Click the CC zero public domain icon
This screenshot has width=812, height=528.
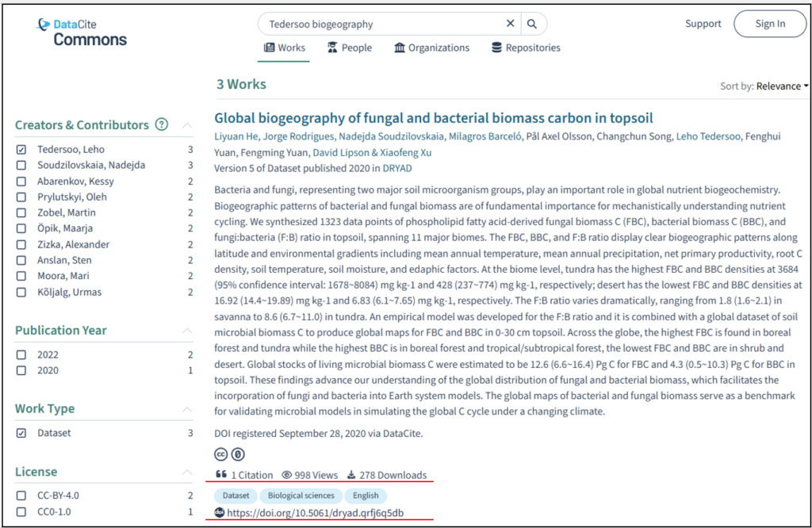click(x=238, y=454)
